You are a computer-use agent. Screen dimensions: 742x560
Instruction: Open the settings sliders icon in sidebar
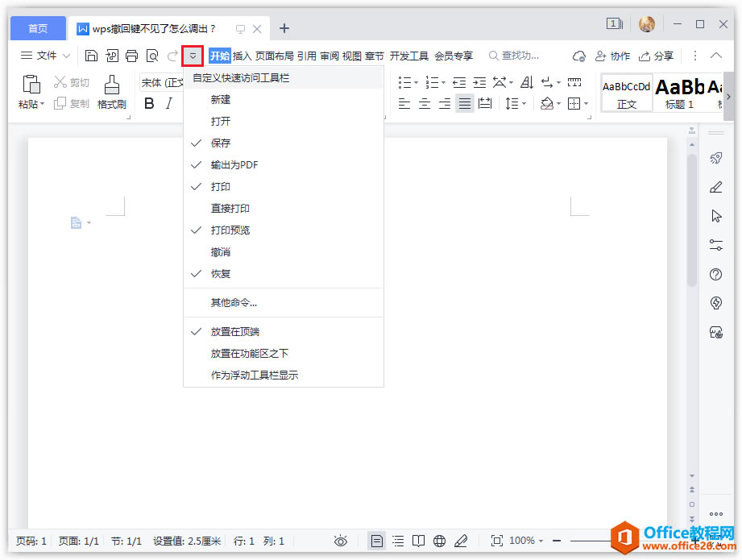coord(716,245)
